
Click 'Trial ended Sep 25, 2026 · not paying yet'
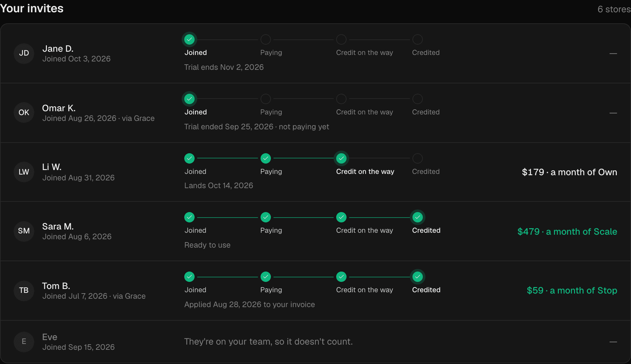pos(257,127)
